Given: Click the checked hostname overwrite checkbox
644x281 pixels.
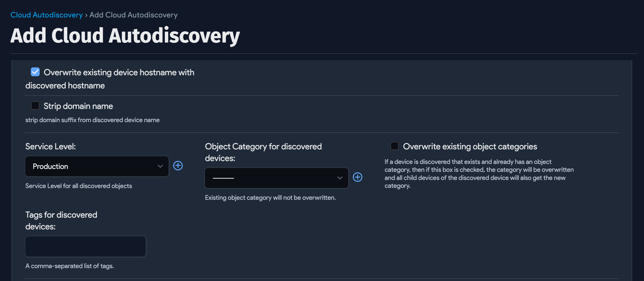Looking at the screenshot, I should point(35,72).
